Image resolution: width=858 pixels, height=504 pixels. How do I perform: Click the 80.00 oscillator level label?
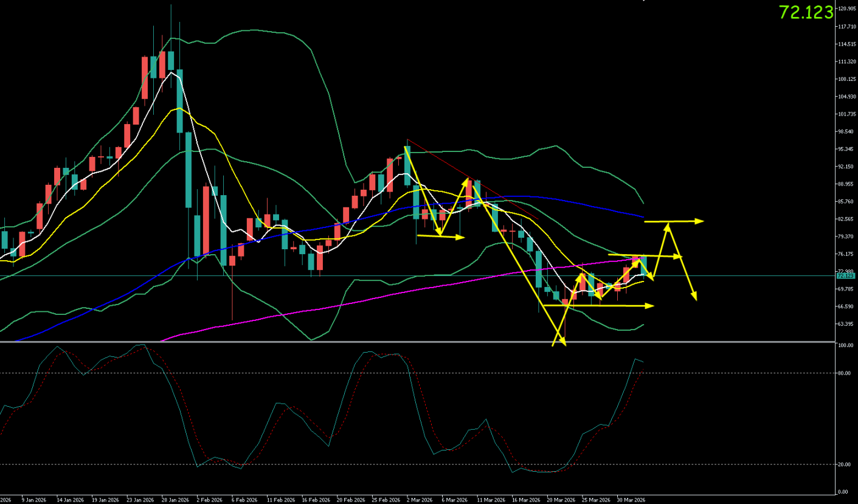[843, 373]
